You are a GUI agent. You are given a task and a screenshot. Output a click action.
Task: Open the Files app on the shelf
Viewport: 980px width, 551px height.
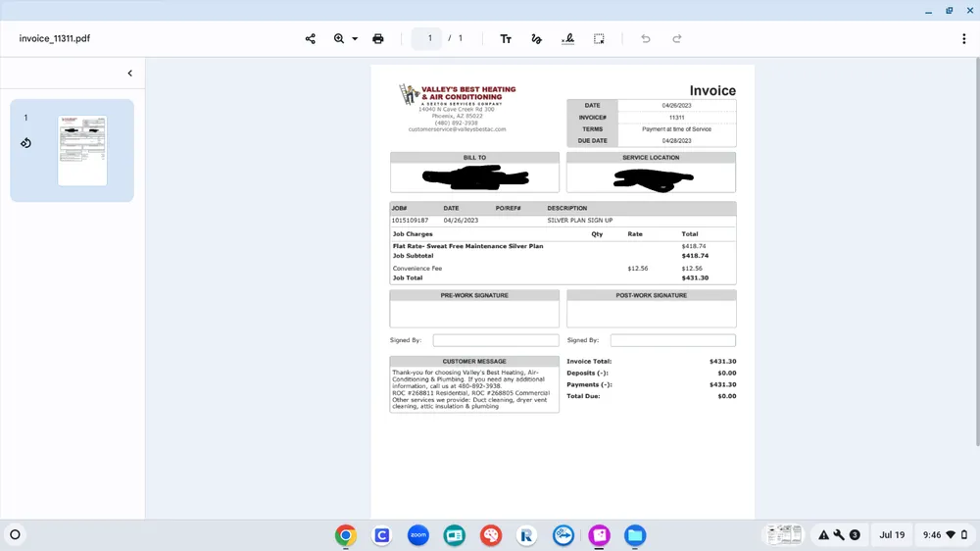click(x=635, y=535)
